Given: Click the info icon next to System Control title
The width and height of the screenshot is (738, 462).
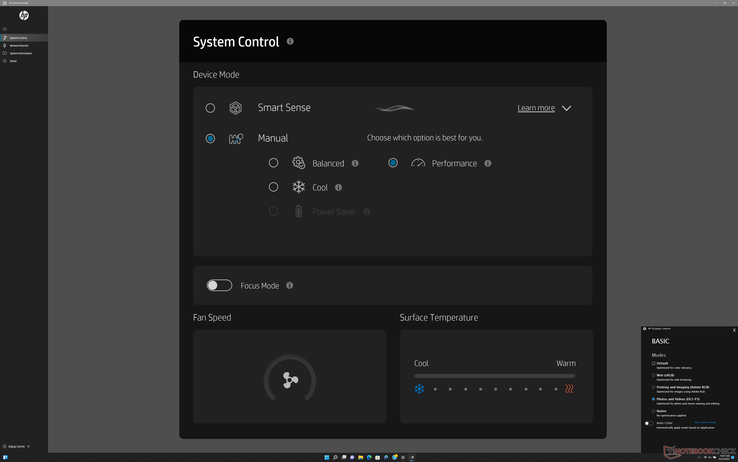Looking at the screenshot, I should coord(290,42).
